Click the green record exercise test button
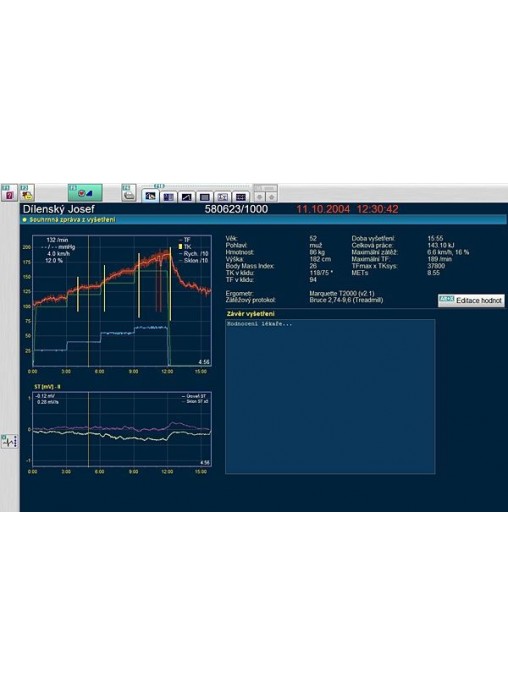 pos(85,193)
